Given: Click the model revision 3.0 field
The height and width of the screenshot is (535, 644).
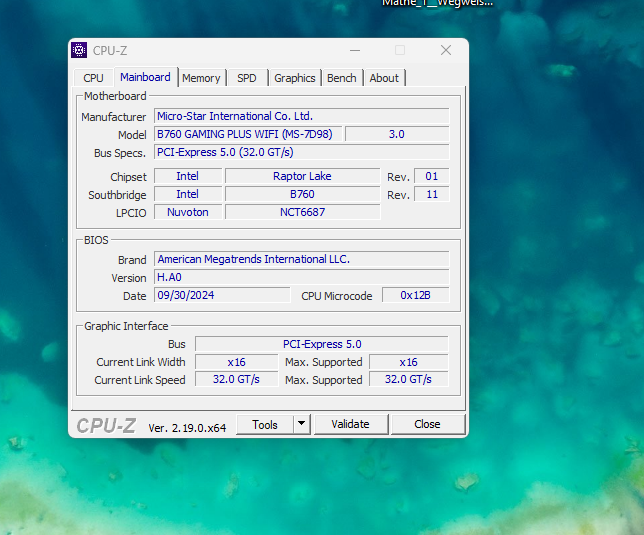Looking at the screenshot, I should (397, 134).
